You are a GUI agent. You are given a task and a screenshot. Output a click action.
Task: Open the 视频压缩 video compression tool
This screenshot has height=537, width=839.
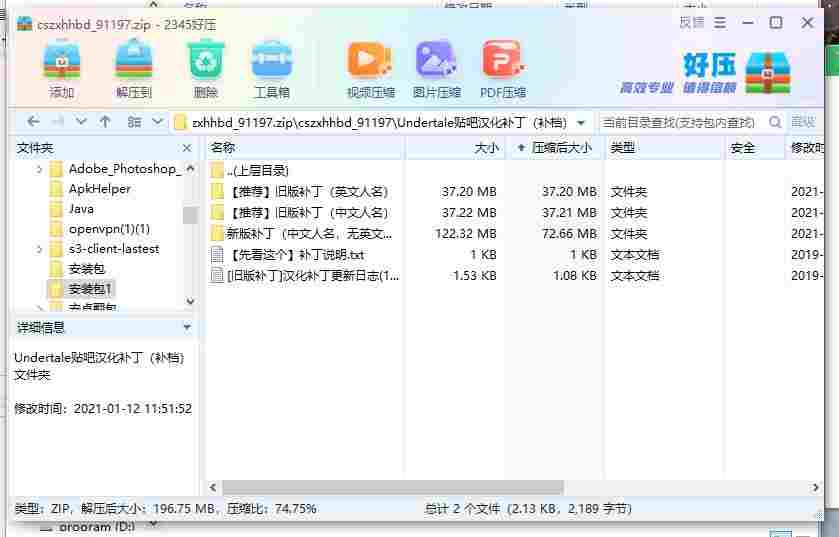370,70
